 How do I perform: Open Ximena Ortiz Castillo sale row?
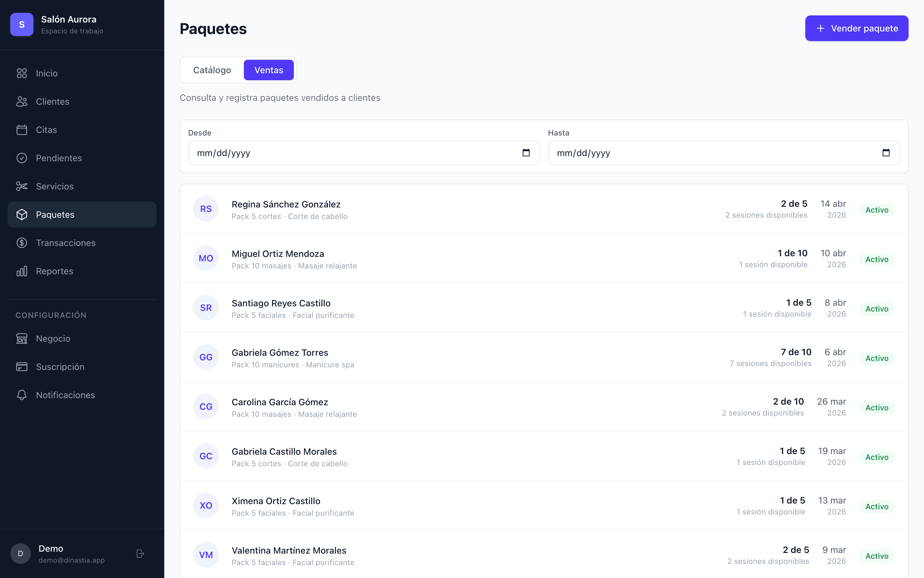(x=544, y=506)
